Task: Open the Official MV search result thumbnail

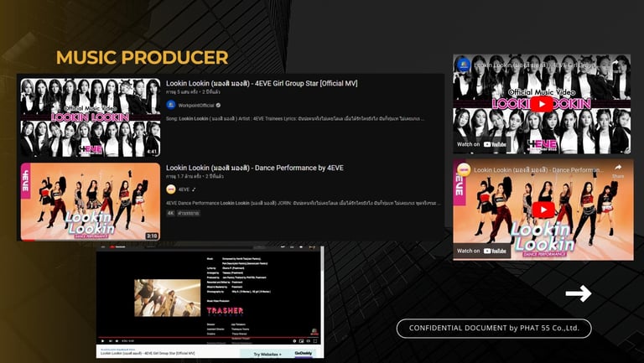Action: pos(91,117)
